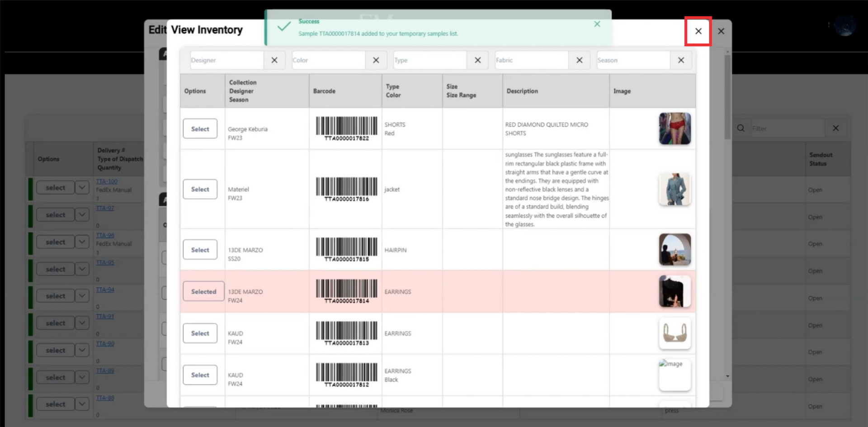Open delivery link TTA-100

[x=106, y=181]
